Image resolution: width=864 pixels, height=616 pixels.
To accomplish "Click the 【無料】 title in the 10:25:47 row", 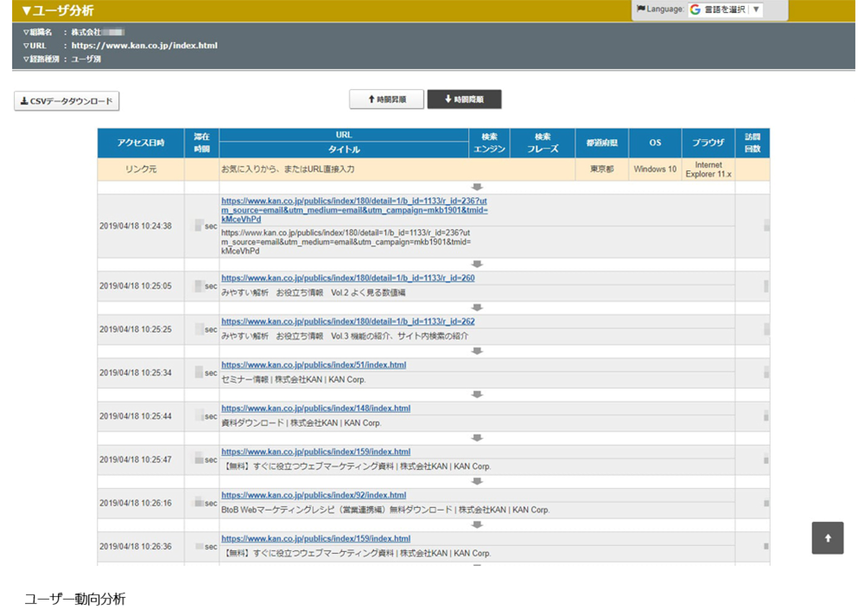I will 357,467.
